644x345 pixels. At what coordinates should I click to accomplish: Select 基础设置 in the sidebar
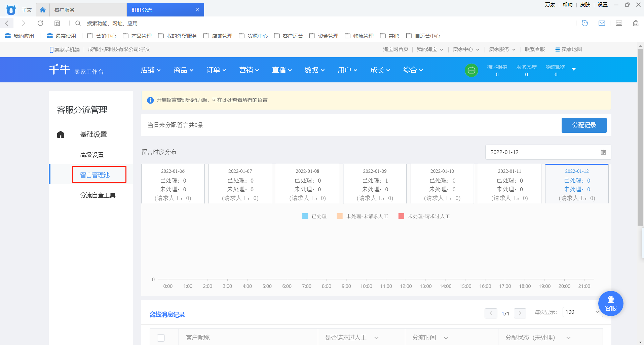93,135
